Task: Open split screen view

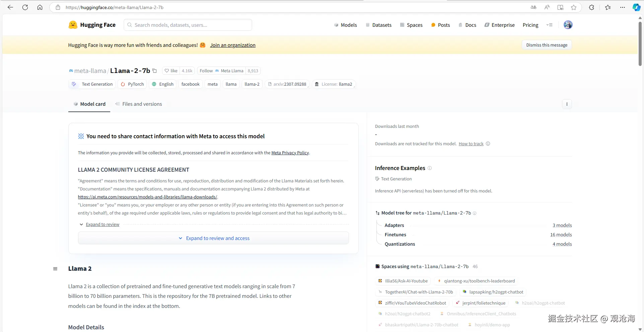Action: point(560,7)
